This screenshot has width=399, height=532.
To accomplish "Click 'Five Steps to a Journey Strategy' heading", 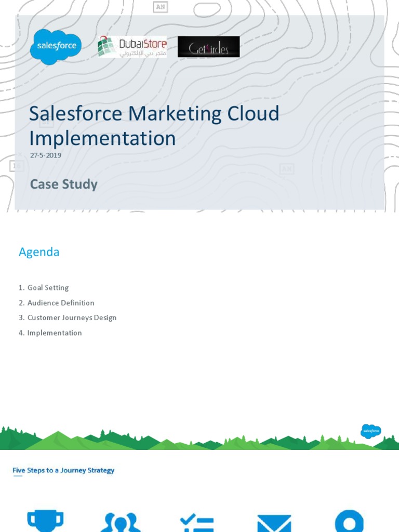I will (x=63, y=470).
